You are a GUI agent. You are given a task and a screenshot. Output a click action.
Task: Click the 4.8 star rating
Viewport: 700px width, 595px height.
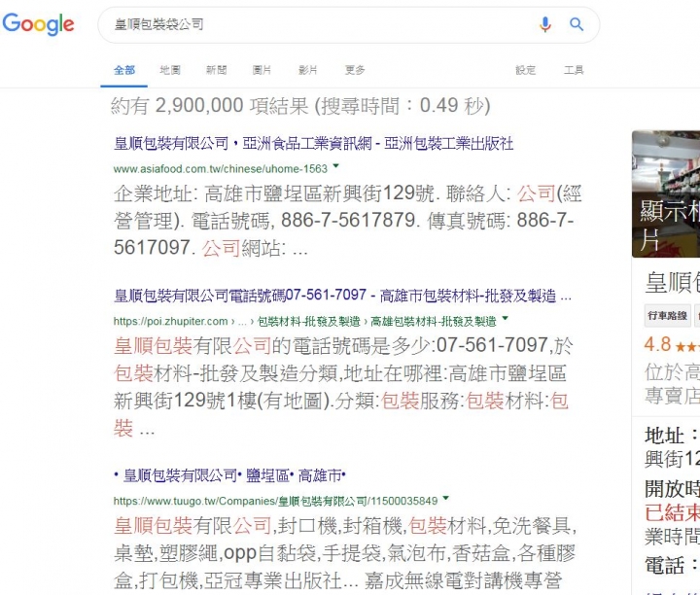[672, 344]
